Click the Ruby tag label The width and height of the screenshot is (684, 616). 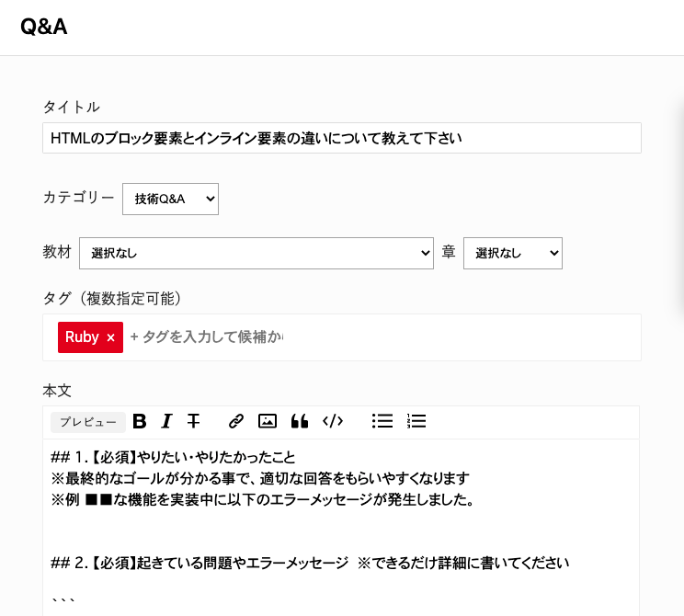(x=82, y=337)
